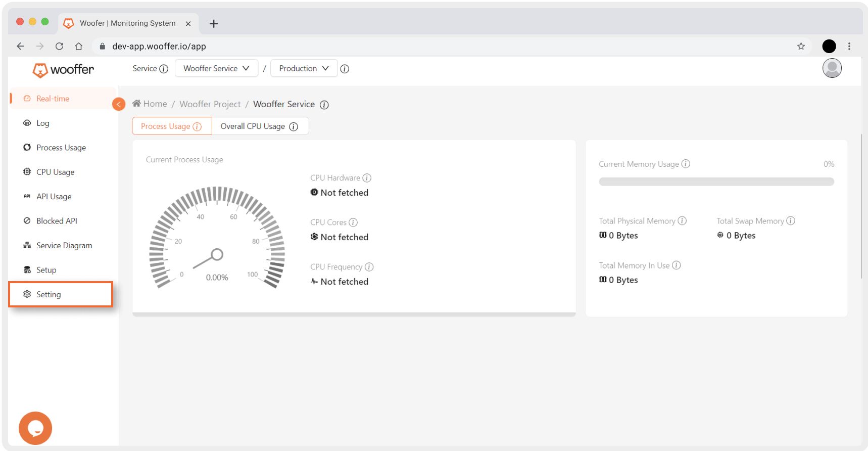Viewport: 868px width, 451px height.
Task: Click the memory usage progress bar
Action: 716,182
